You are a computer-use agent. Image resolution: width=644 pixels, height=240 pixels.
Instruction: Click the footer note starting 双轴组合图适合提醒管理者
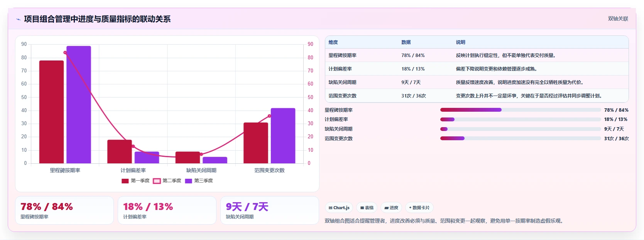click(x=445, y=221)
